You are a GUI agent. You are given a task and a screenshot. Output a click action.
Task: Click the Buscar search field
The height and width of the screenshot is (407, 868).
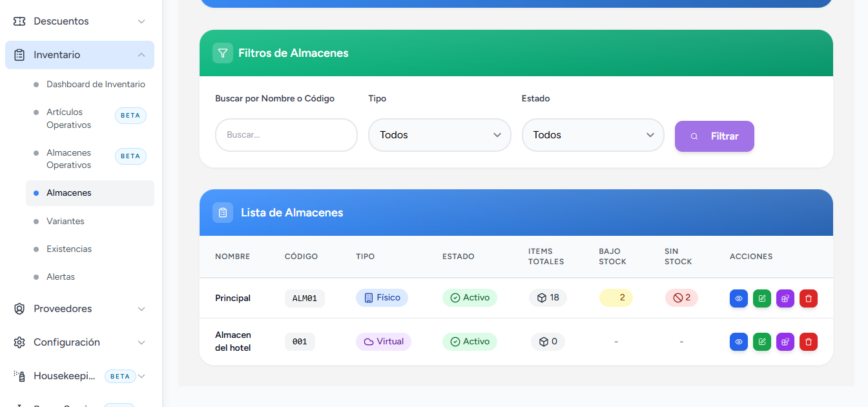(x=286, y=135)
